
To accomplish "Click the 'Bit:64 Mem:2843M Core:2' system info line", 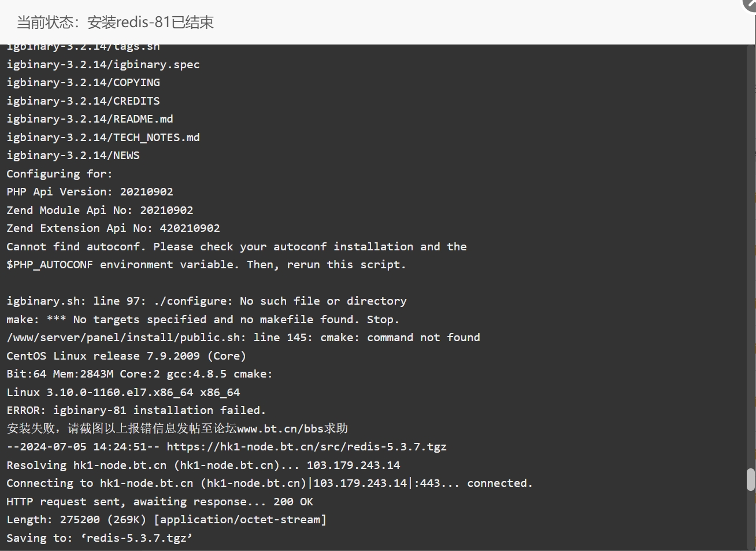I will point(139,374).
